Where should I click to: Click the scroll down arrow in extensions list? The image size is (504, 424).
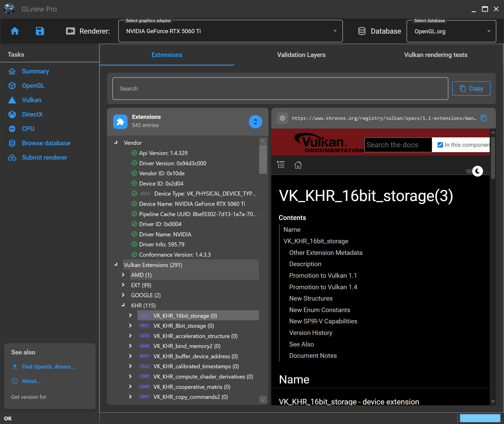(x=263, y=399)
